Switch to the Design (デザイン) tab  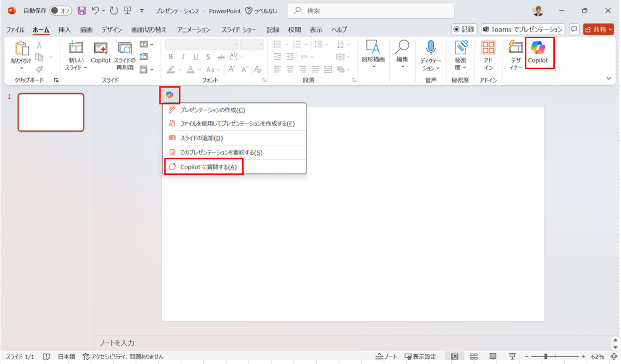pos(111,29)
